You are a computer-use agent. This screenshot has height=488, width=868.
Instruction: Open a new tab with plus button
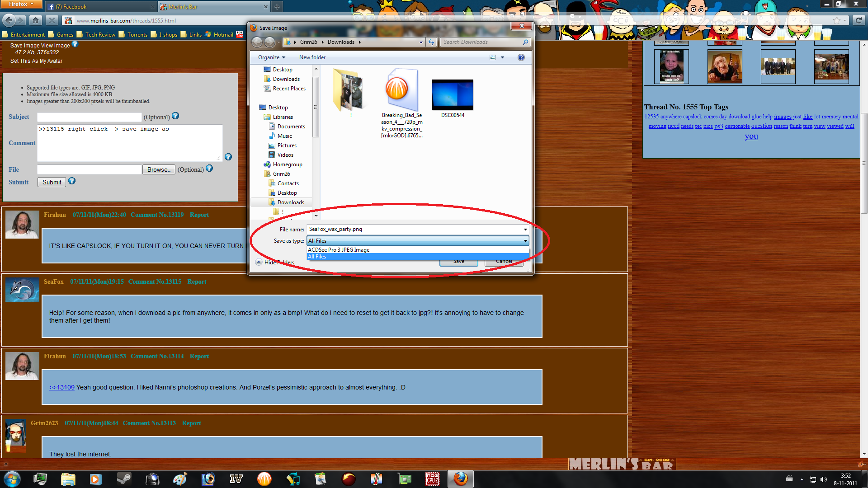coord(277,7)
